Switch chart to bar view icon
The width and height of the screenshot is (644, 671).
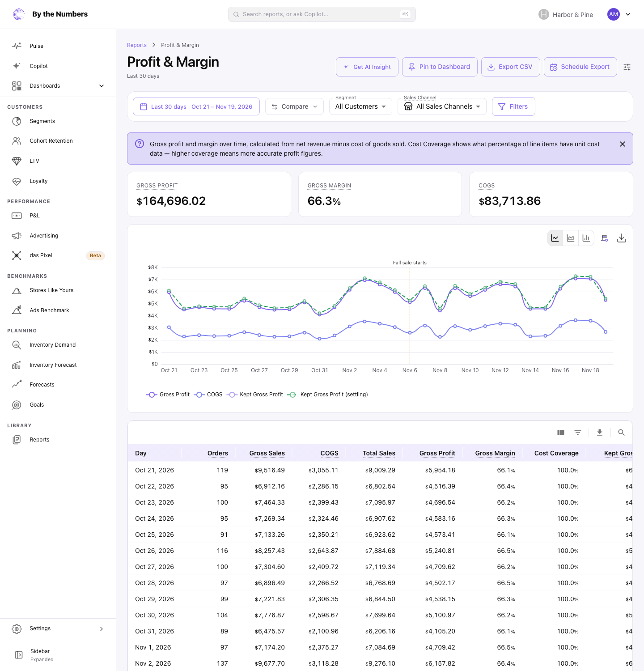pos(586,238)
